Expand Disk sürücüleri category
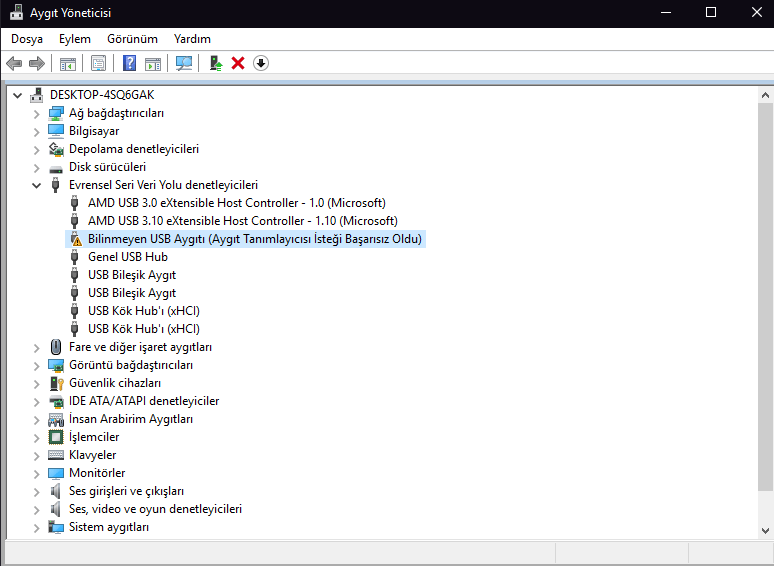Screen dimensions: 774x566 [36, 168]
